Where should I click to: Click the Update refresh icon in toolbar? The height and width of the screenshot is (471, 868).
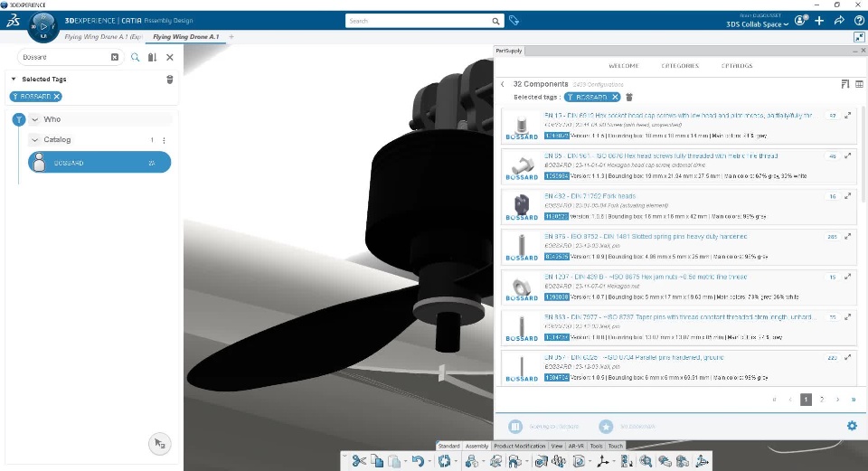tap(444, 460)
